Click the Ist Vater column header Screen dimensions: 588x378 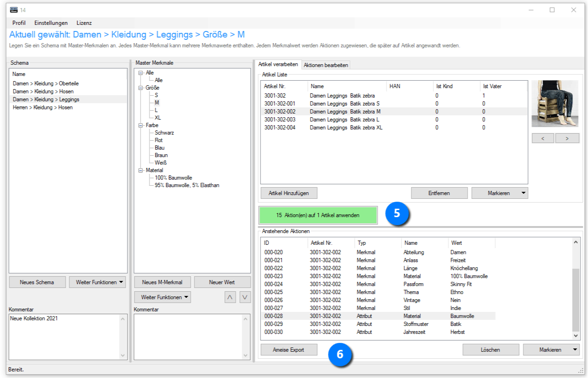[504, 87]
